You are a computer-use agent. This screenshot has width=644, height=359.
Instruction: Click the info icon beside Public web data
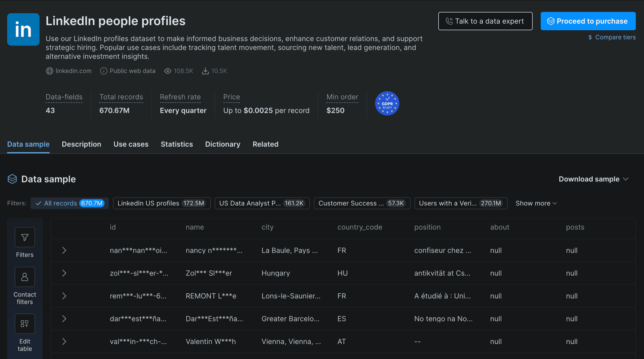click(x=103, y=71)
